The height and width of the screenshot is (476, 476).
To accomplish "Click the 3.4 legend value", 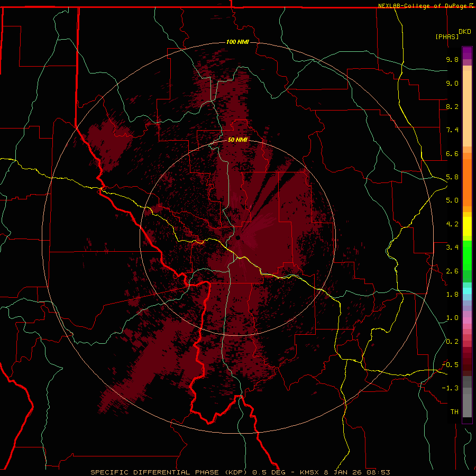I will [452, 248].
